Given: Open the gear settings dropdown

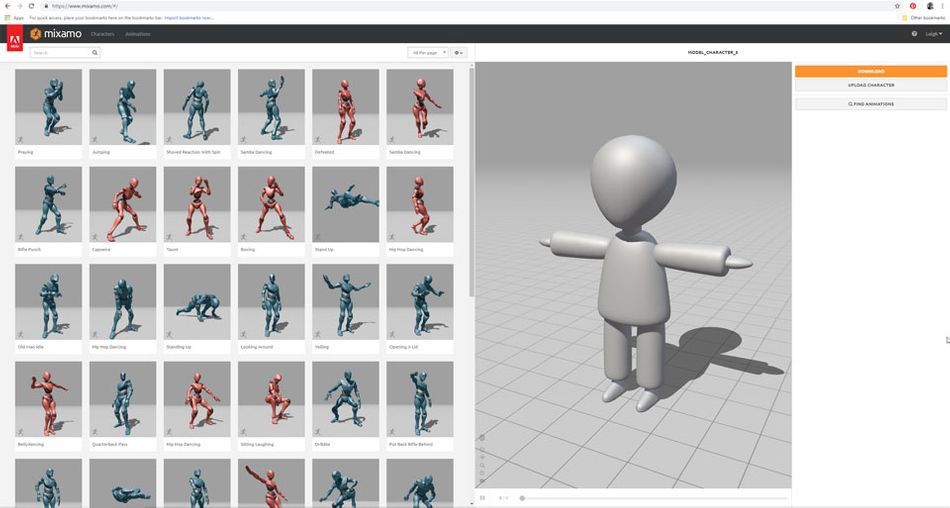Looking at the screenshot, I should click(459, 53).
